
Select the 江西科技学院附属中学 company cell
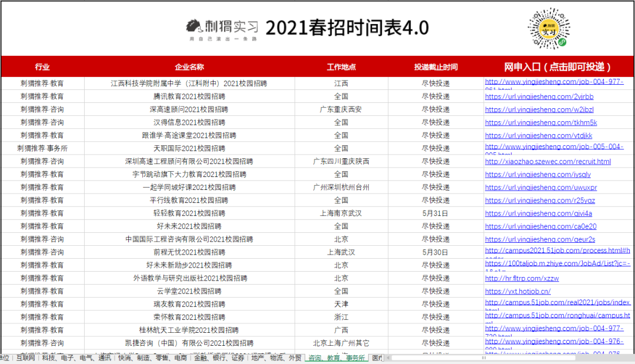click(x=189, y=84)
